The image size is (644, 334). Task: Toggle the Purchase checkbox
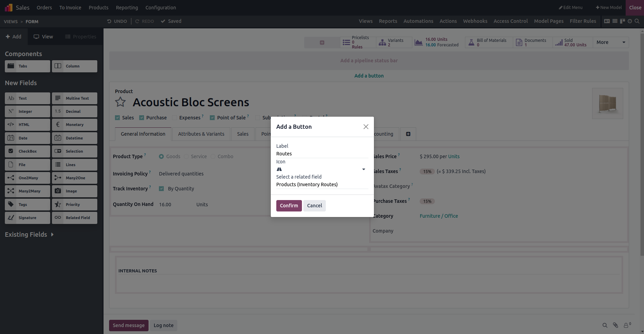pyautogui.click(x=142, y=118)
